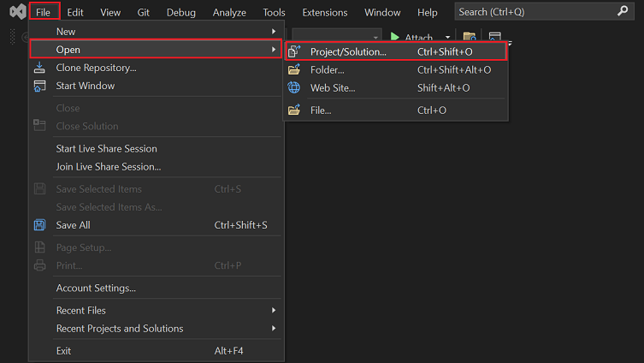644x363 pixels.
Task: Click the Folder... open-folder icon
Action: coord(294,69)
